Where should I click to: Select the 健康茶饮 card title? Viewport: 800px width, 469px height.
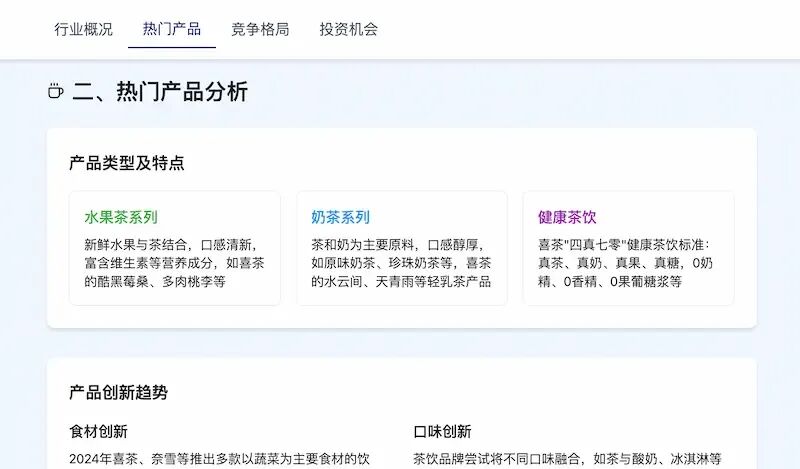tap(567, 217)
